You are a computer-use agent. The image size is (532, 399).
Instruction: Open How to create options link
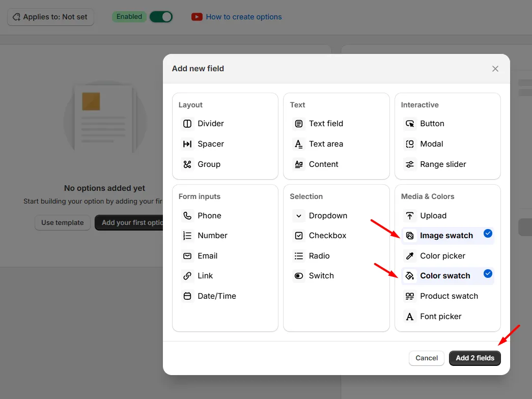pos(244,17)
